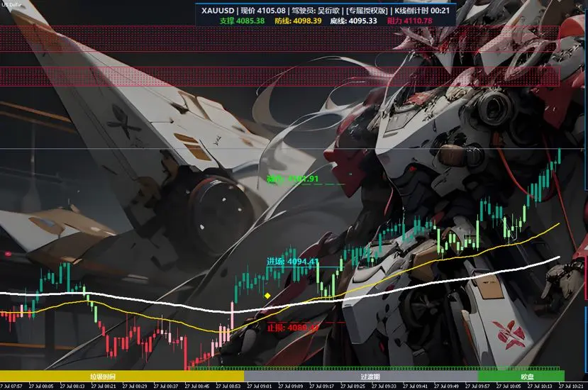This screenshot has width=588, height=390.
Task: Click the green 支撑 4085.38 support value
Action: coord(242,21)
